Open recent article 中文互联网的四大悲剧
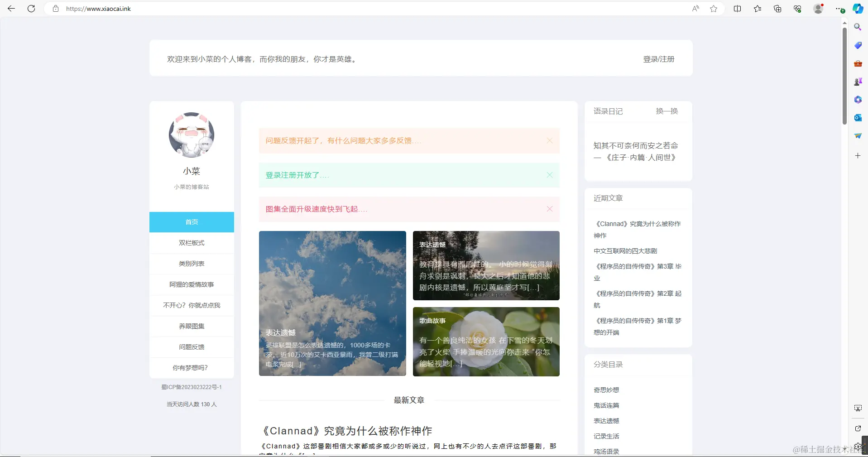 [625, 251]
